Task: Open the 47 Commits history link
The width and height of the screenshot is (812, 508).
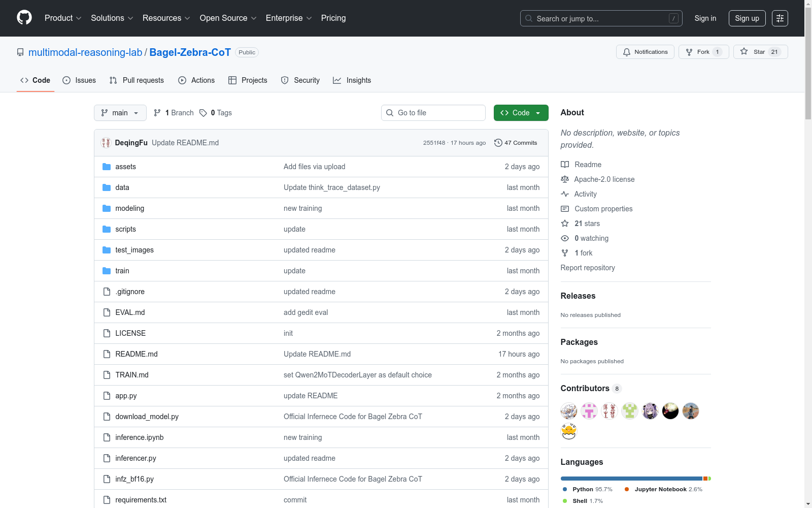Action: [516, 143]
